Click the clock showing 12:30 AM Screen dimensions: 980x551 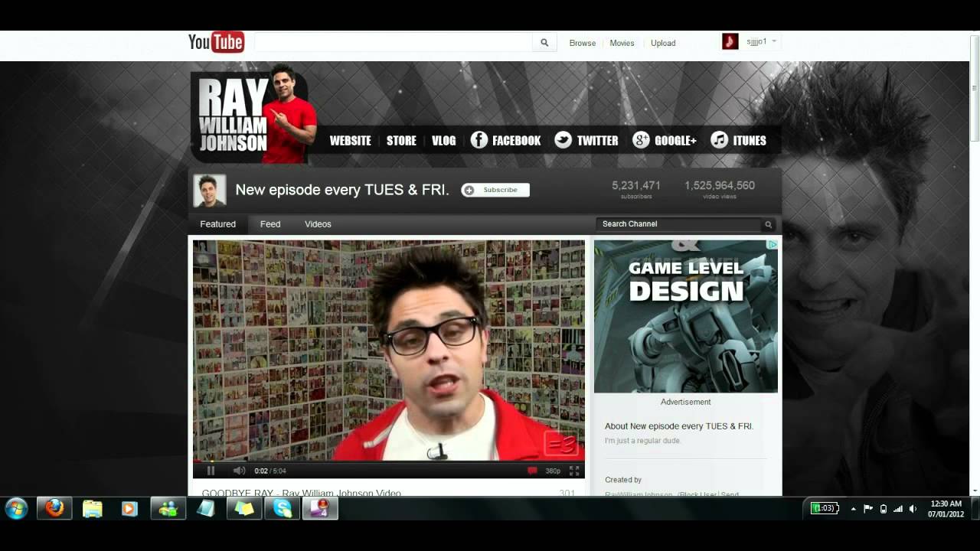(946, 509)
